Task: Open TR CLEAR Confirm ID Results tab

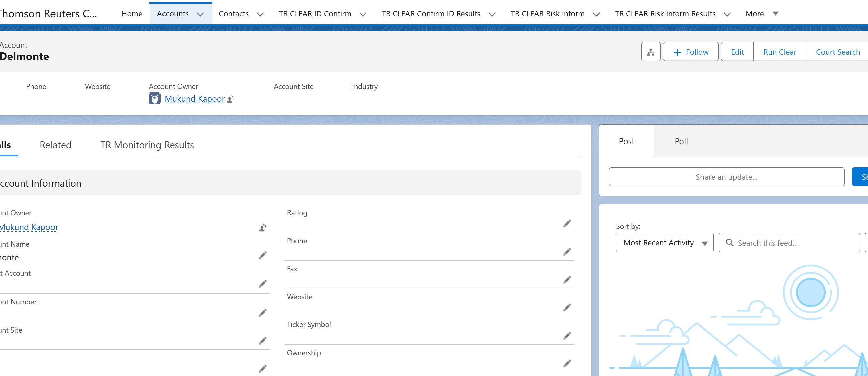Action: (x=431, y=14)
